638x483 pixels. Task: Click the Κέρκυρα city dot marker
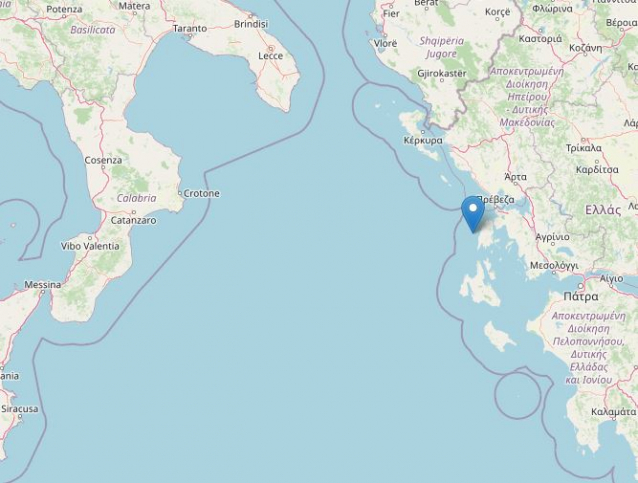click(423, 132)
